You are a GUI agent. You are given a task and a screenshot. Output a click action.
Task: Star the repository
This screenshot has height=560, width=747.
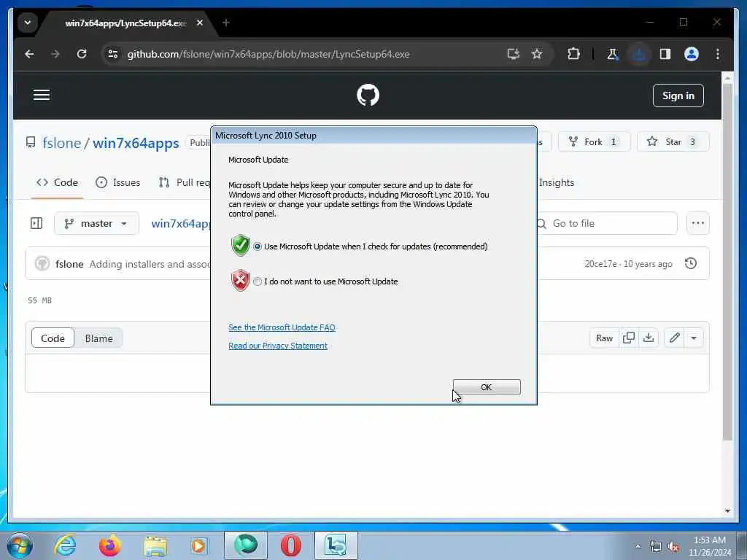point(673,142)
